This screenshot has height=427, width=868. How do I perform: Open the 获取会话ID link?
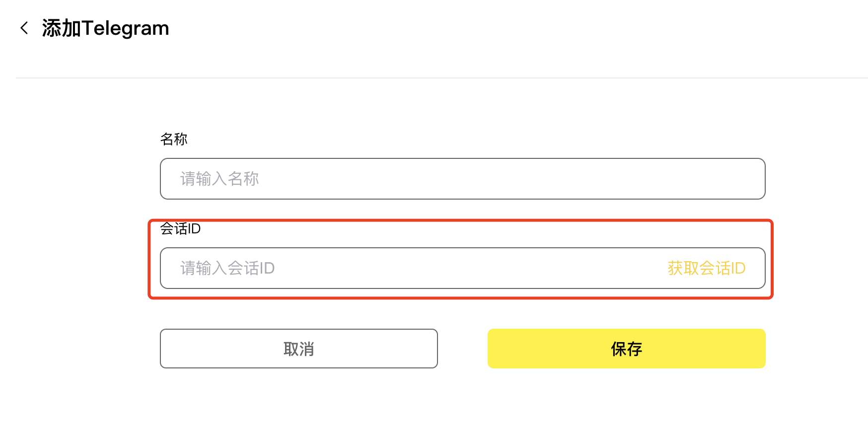point(706,268)
